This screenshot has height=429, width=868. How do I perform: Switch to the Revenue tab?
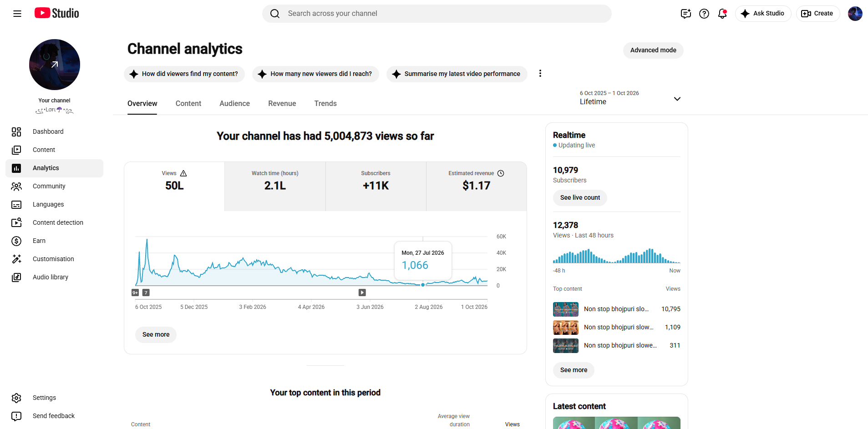click(x=282, y=104)
